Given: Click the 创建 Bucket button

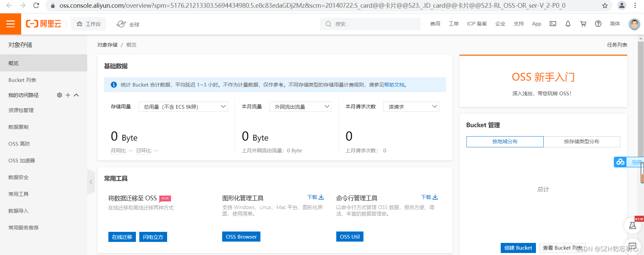Looking at the screenshot, I should [518, 248].
